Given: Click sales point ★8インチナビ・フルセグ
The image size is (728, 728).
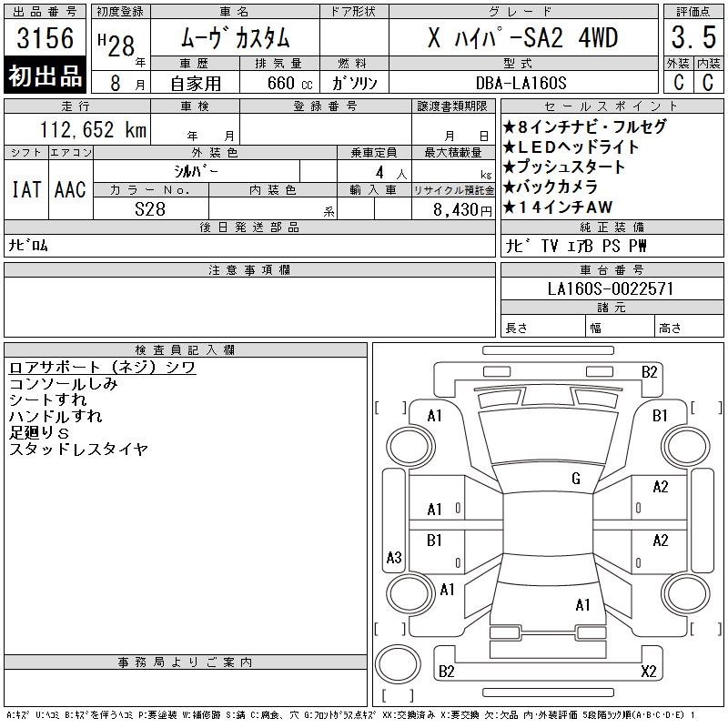Looking at the screenshot, I should coord(585,126).
